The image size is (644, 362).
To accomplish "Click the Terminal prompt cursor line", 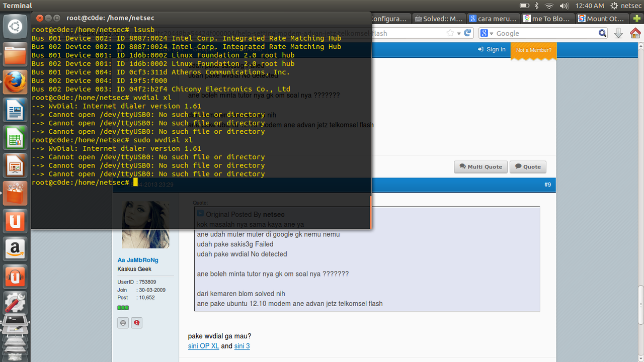I will pyautogui.click(x=85, y=182).
